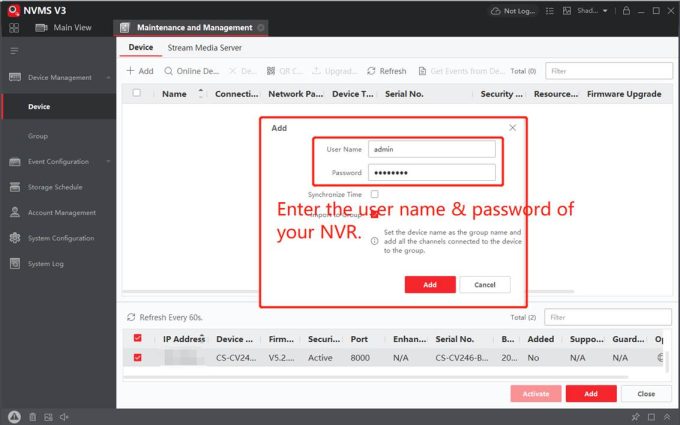Collapse the sidebar with hamburger icon
Viewport: 680px width, 425px height.
click(14, 50)
